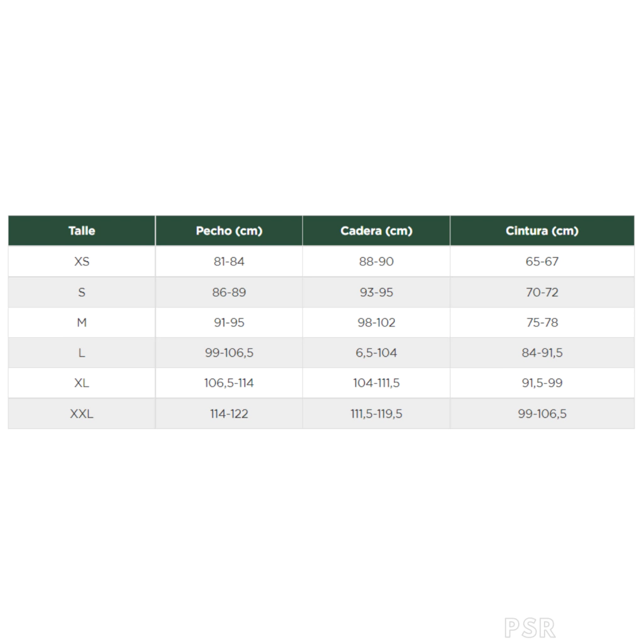Select the XL size cell

click(x=82, y=383)
